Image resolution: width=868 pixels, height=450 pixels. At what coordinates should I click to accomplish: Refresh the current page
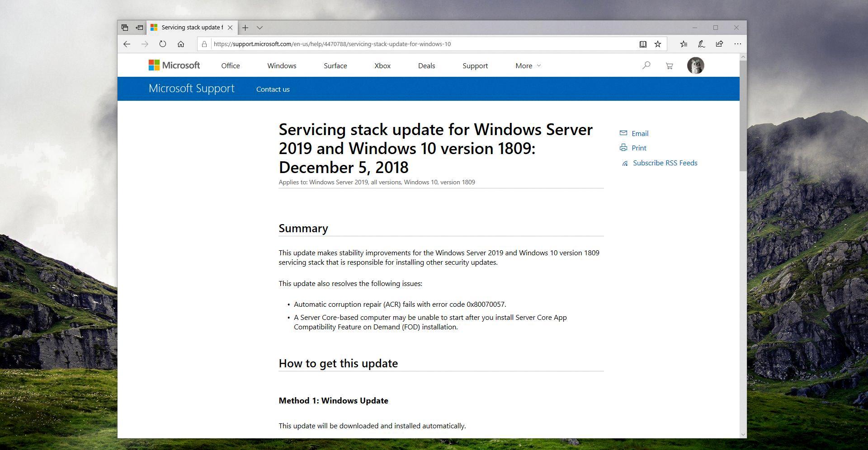pyautogui.click(x=163, y=44)
